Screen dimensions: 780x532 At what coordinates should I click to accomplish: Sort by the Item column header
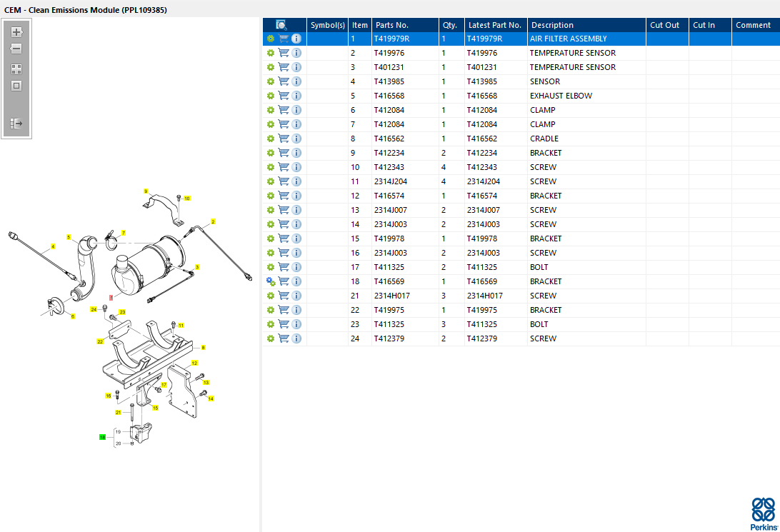360,25
